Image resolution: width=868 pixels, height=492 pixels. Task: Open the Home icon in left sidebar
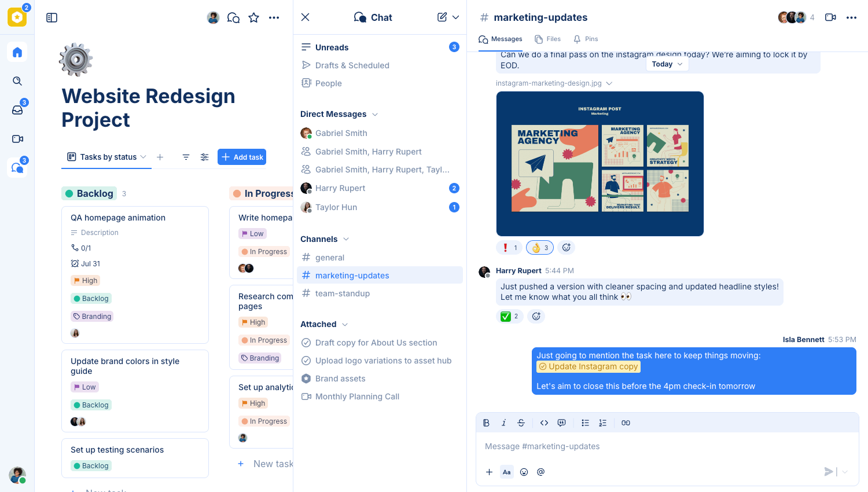(x=17, y=52)
